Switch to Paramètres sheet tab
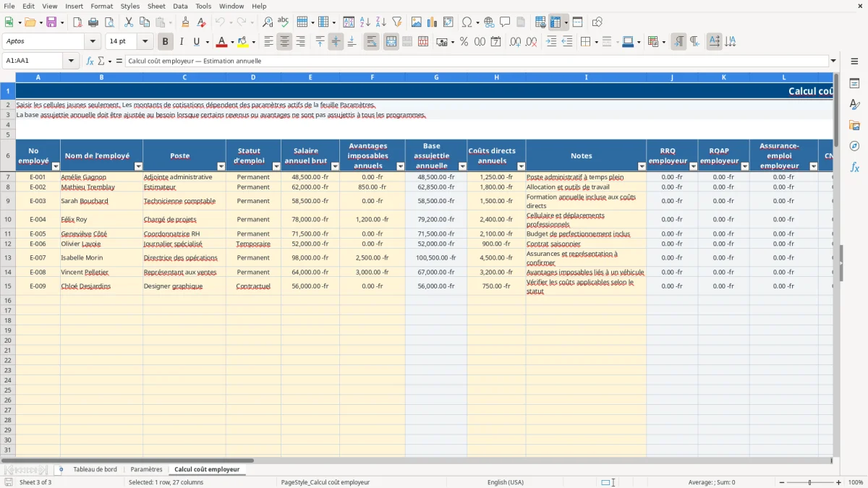This screenshot has width=868, height=488. 146,469
